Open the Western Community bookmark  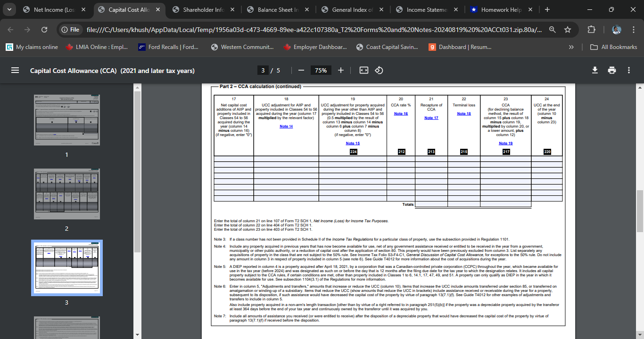(x=242, y=47)
